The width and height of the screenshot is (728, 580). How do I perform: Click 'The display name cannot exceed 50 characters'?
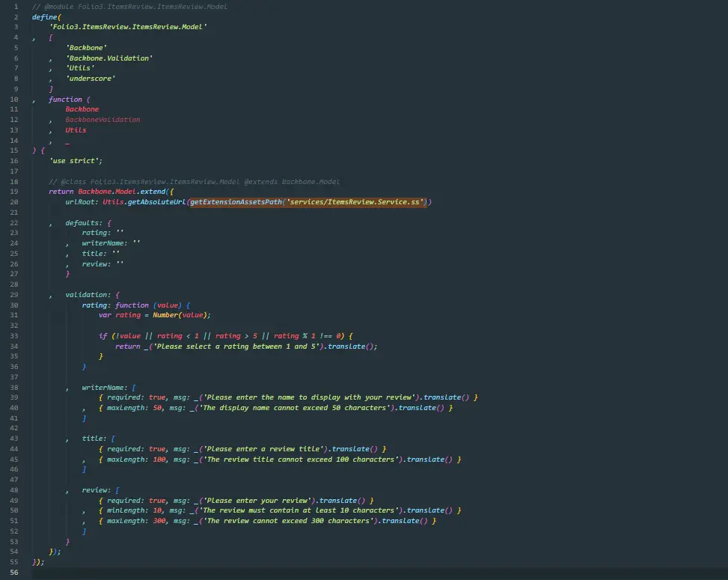294,408
